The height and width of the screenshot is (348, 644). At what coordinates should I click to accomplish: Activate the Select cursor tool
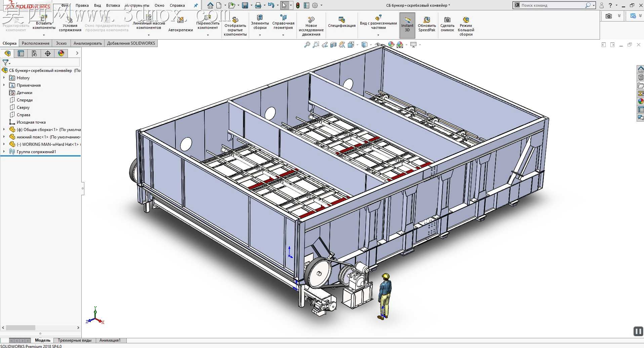click(x=284, y=5)
